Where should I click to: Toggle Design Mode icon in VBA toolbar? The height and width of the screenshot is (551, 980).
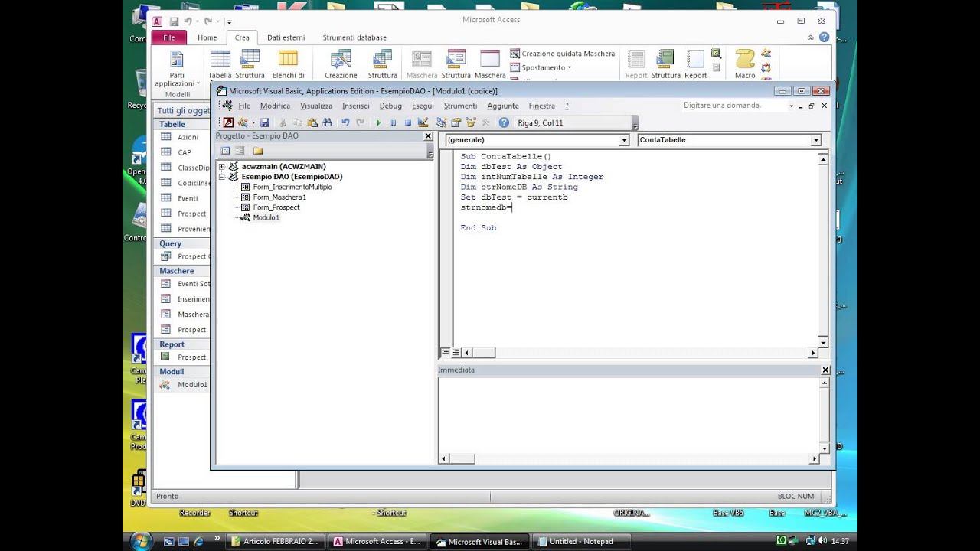point(423,122)
